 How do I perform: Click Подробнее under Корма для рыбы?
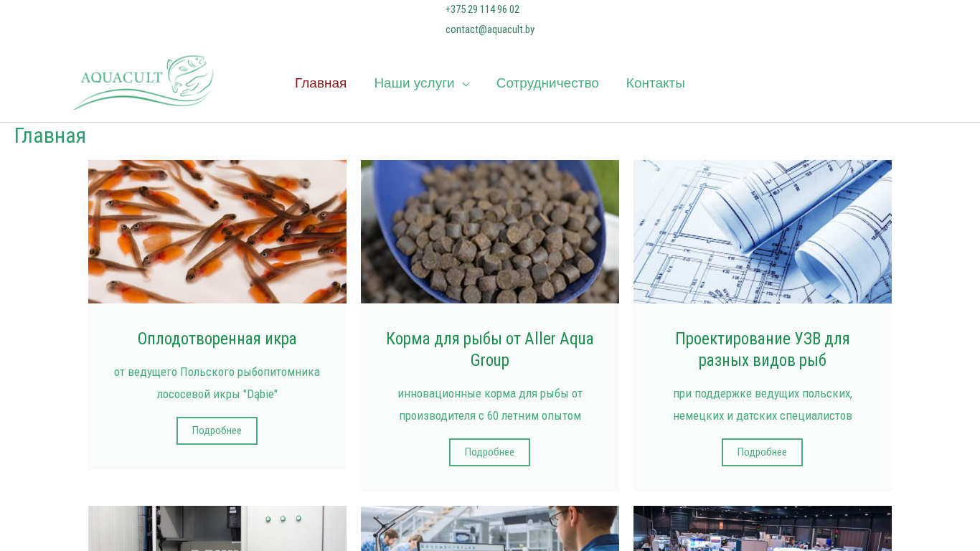click(x=489, y=452)
